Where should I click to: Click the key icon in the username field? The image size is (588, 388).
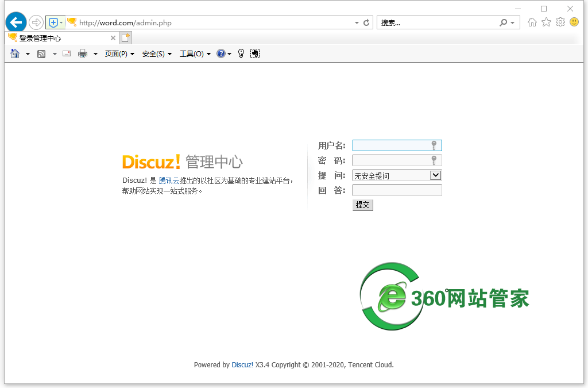click(434, 145)
